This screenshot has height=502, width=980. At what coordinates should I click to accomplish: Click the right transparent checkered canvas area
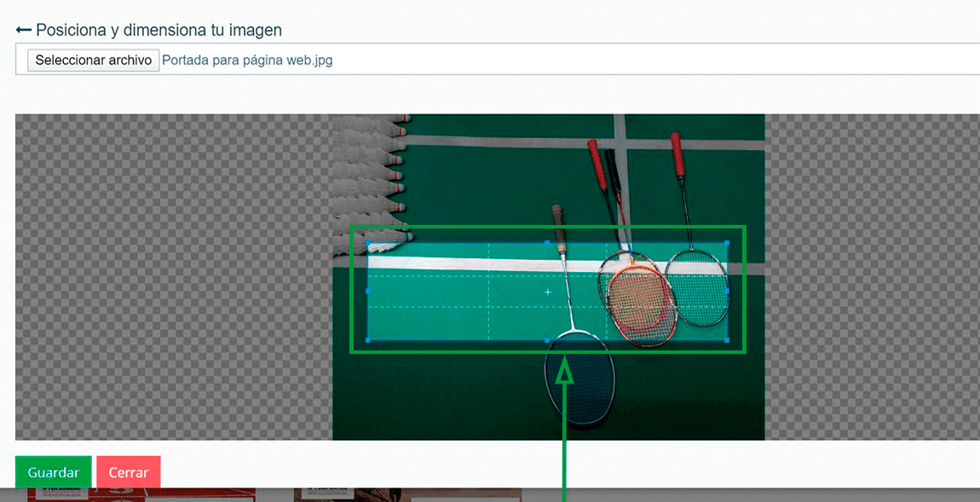coord(873,277)
